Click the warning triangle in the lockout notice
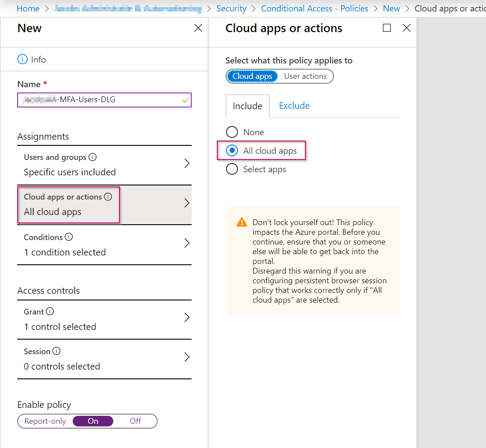 point(241,222)
